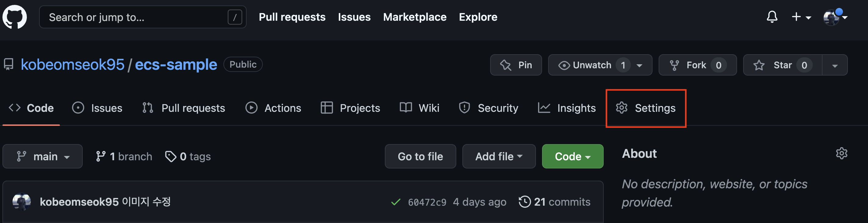Open the Insights tab

tap(567, 108)
